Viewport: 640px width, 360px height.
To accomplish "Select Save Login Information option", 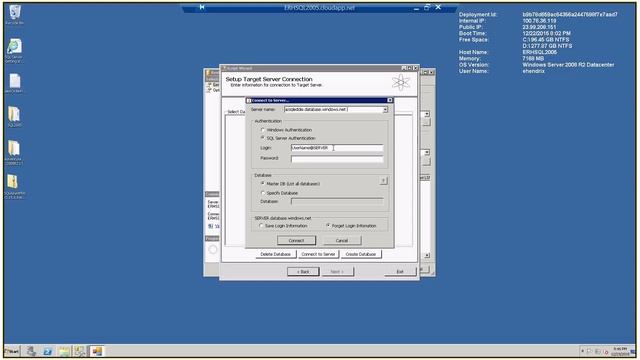I will click(x=261, y=226).
